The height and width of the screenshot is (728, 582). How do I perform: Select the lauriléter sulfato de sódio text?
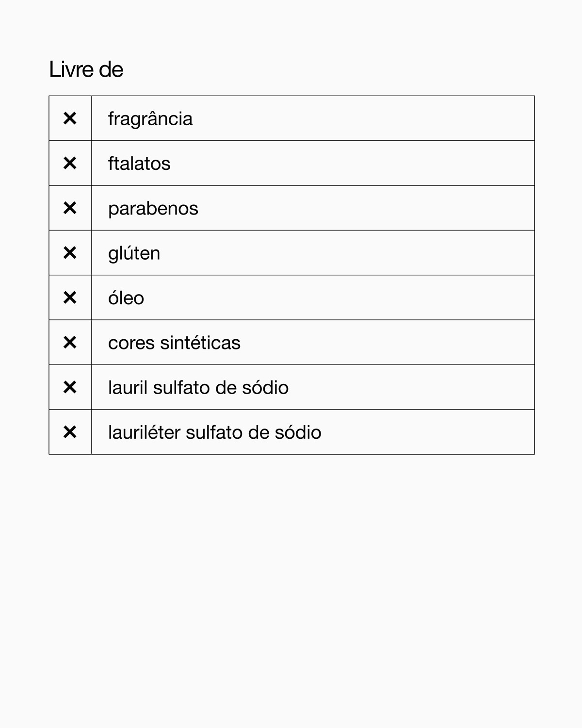pyautogui.click(x=214, y=432)
